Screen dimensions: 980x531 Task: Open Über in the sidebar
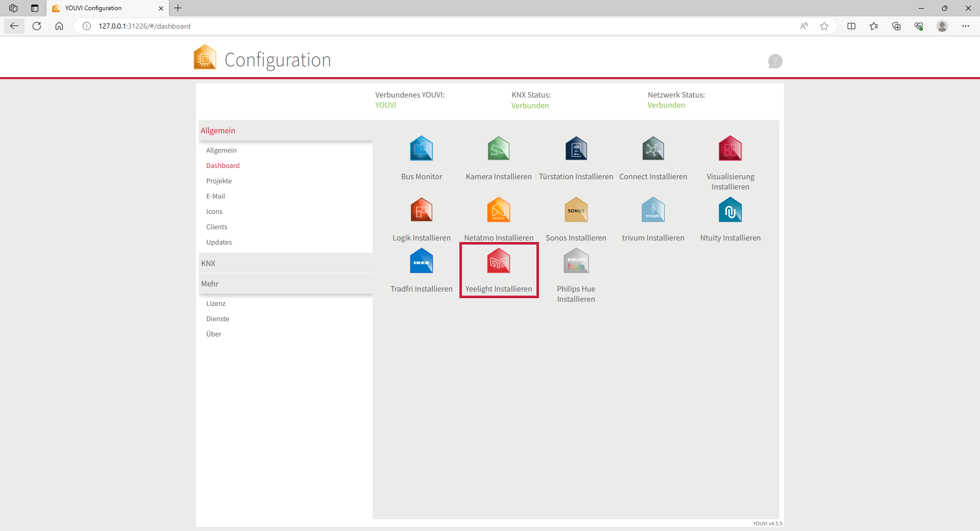click(x=214, y=334)
